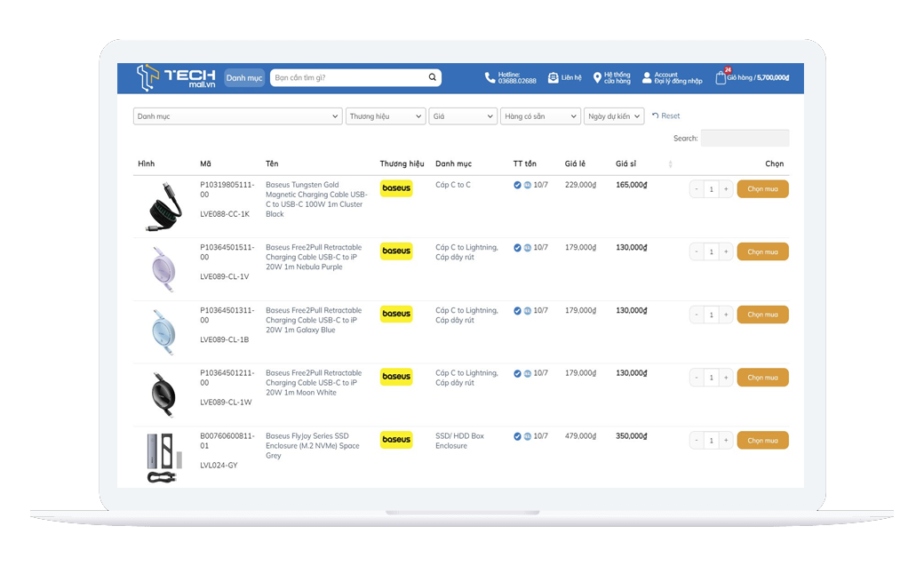Click blue check icon in Moon White row
The image size is (924, 566).
(517, 373)
